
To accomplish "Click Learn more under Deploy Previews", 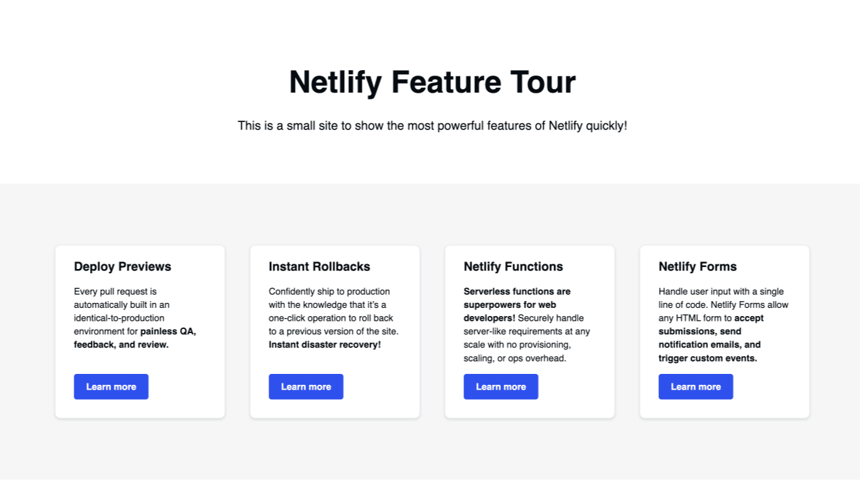I will click(x=111, y=386).
